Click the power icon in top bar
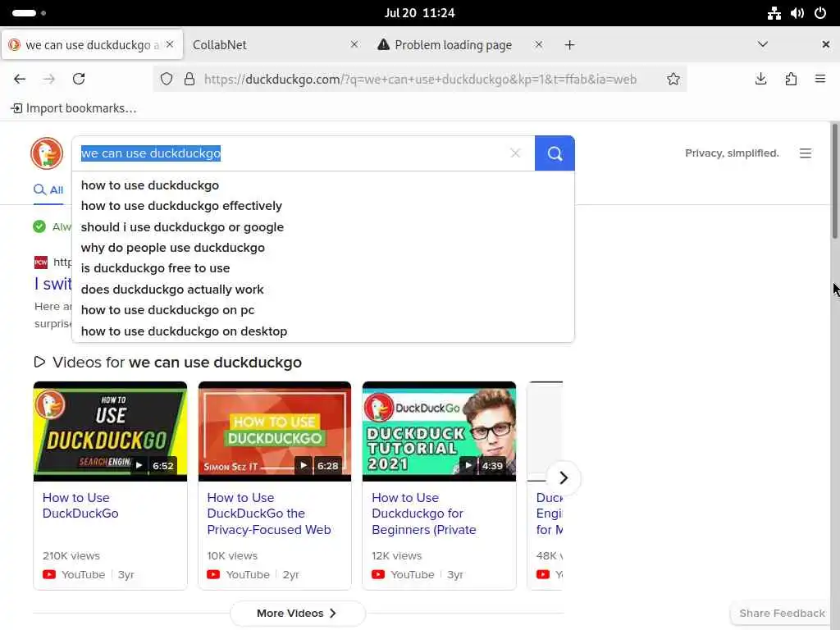 [x=820, y=13]
